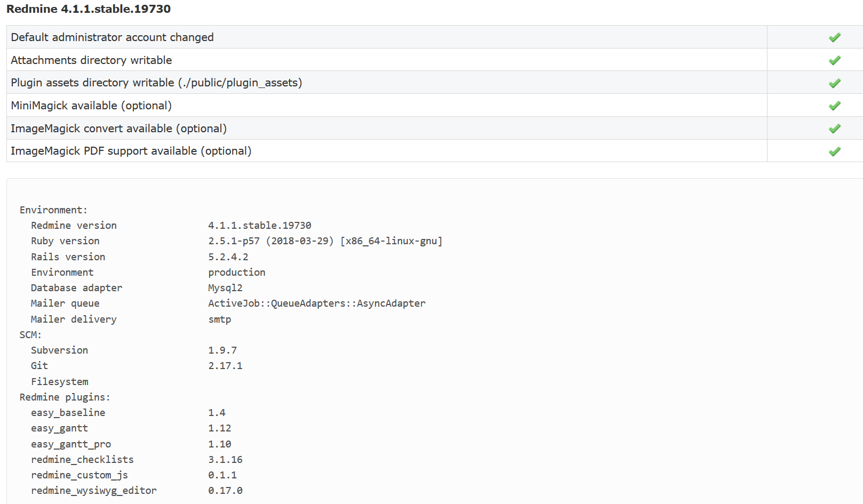Click the green checkmark for Plugin assets directory writable
The width and height of the screenshot is (863, 504).
tap(835, 83)
